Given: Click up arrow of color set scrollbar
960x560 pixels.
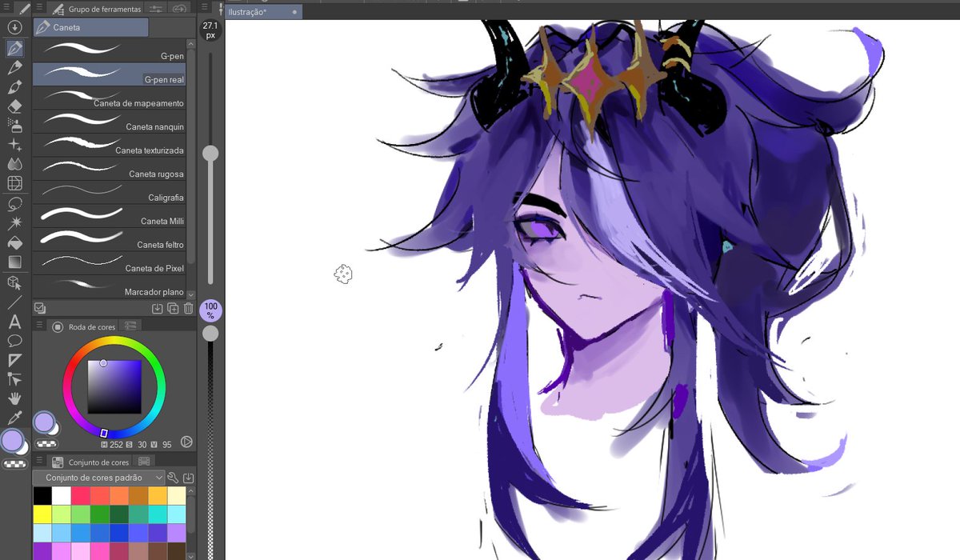Looking at the screenshot, I should 191,491.
